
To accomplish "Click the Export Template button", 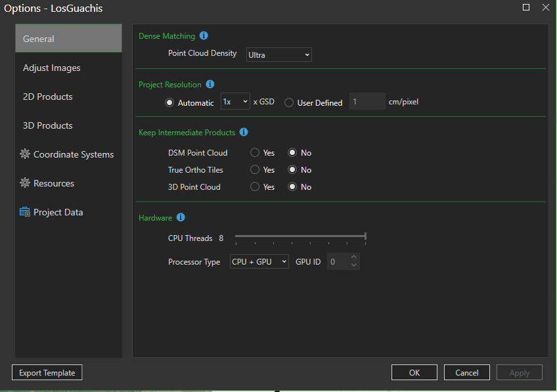I will pyautogui.click(x=47, y=372).
